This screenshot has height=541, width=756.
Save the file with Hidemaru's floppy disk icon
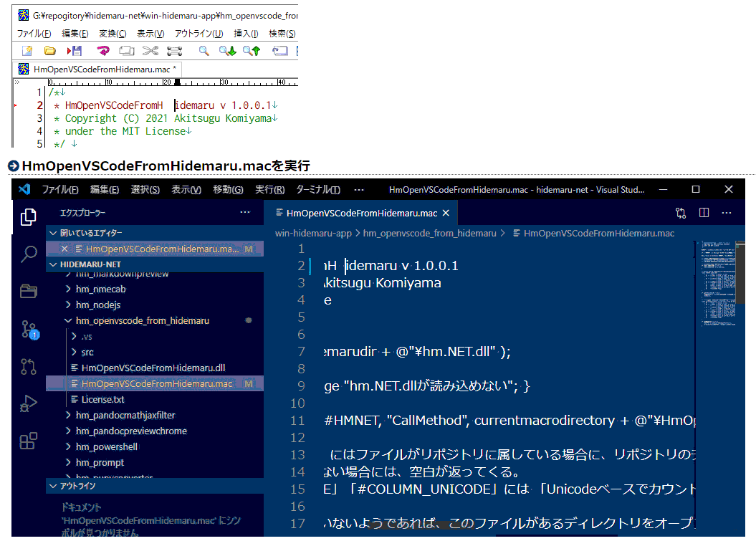(x=75, y=51)
